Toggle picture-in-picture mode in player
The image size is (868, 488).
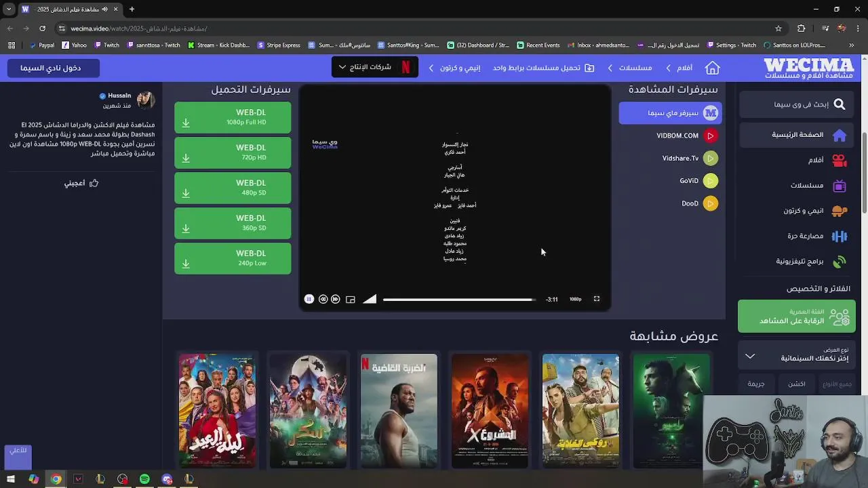[x=351, y=299]
